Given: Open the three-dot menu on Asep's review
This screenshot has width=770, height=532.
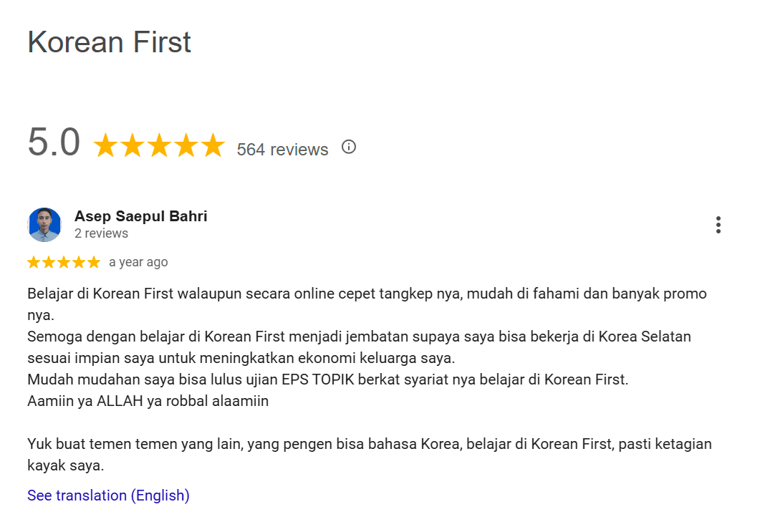Looking at the screenshot, I should 718,225.
